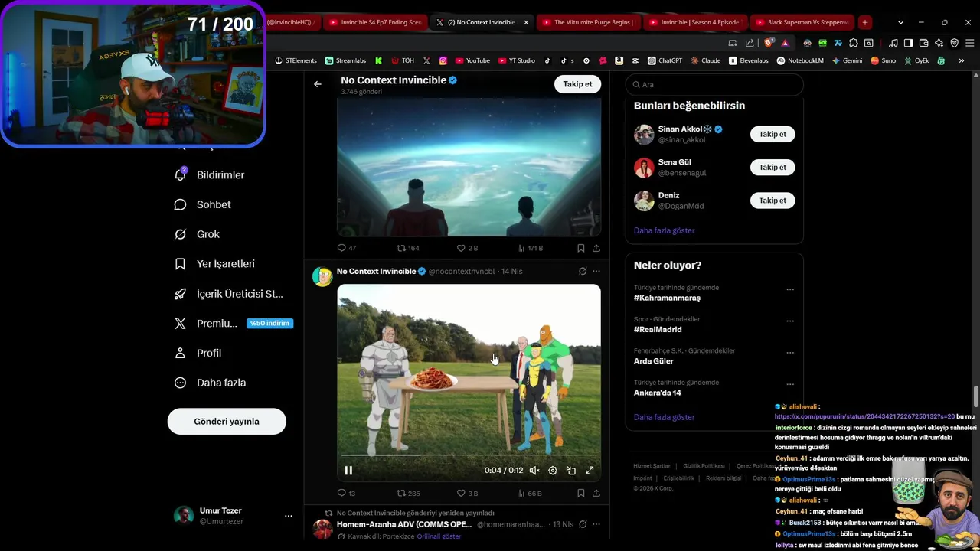Open more options on Homem-Aranha ADV post
The width and height of the screenshot is (980, 551).
(596, 524)
